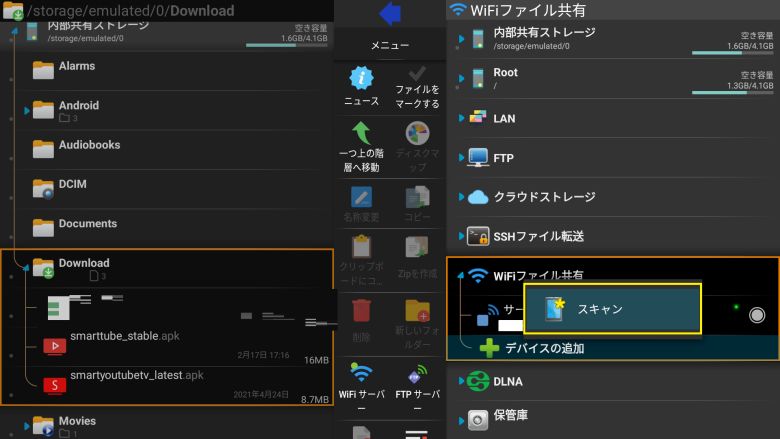Tap 削除 trash icon
This screenshot has height=439, width=780.
(x=361, y=311)
